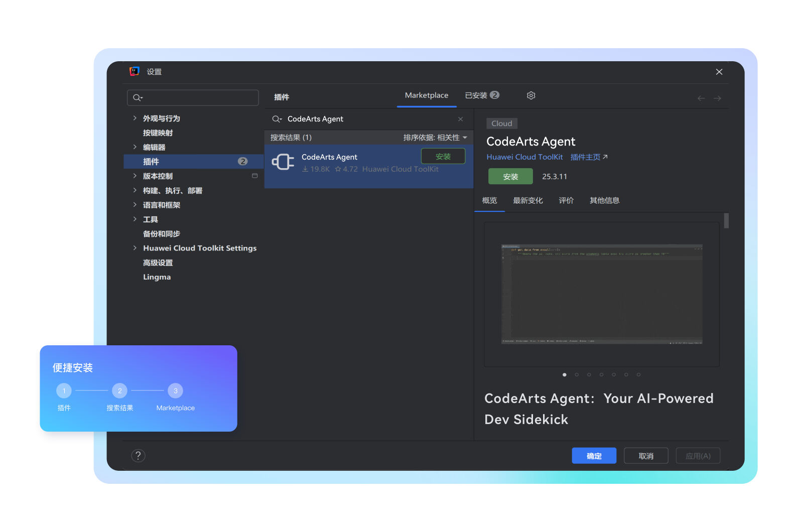
Task: Click the back navigation arrow
Action: [701, 98]
